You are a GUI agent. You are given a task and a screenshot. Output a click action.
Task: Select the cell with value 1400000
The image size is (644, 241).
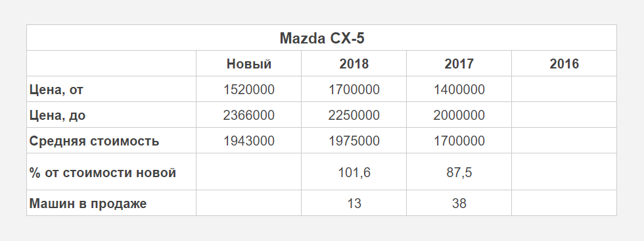(x=459, y=90)
